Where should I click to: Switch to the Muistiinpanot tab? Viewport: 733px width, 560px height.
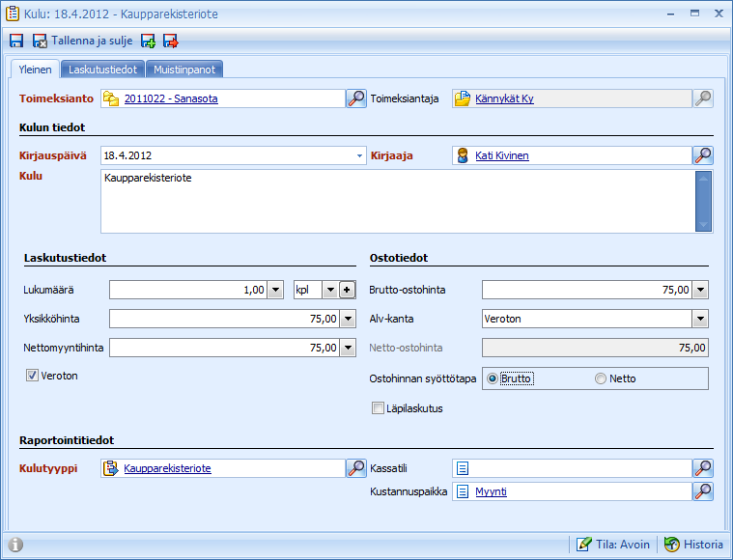184,70
